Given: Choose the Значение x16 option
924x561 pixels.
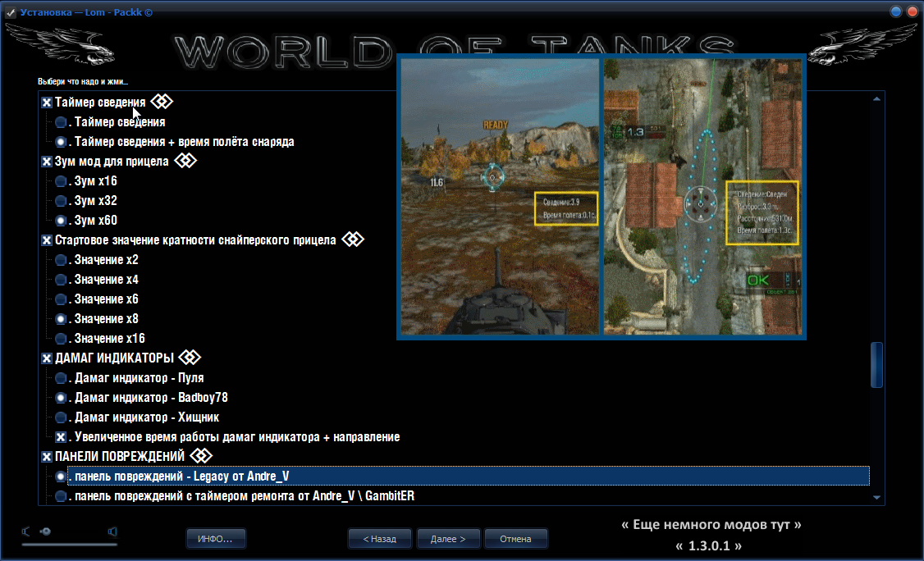Looking at the screenshot, I should (60, 339).
